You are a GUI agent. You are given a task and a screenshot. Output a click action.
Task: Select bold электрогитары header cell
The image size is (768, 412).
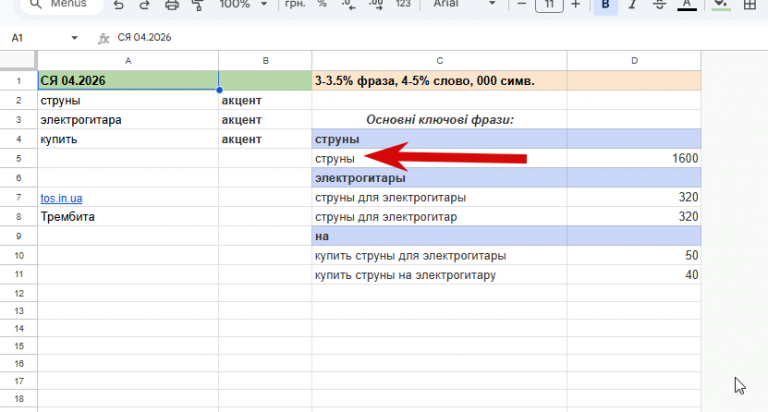tap(439, 178)
